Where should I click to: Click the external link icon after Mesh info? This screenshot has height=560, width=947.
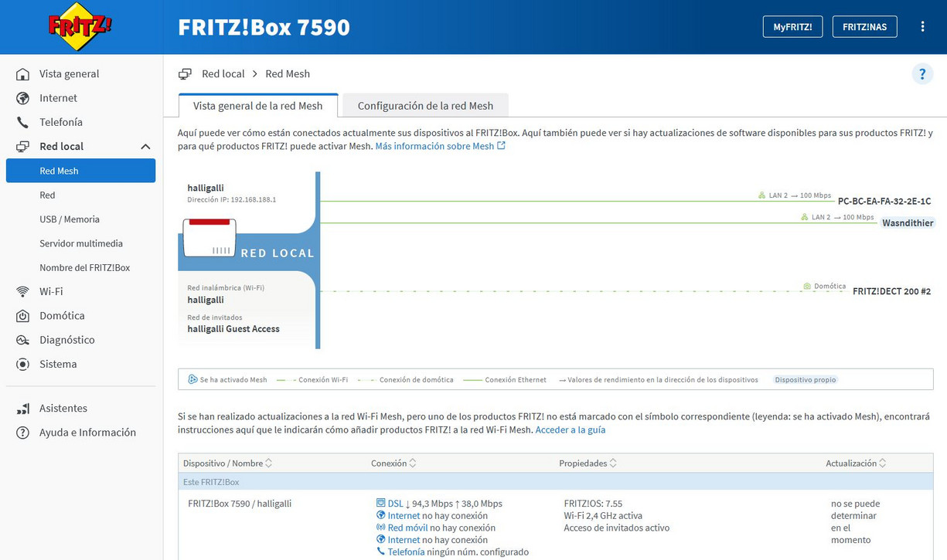tap(501, 145)
